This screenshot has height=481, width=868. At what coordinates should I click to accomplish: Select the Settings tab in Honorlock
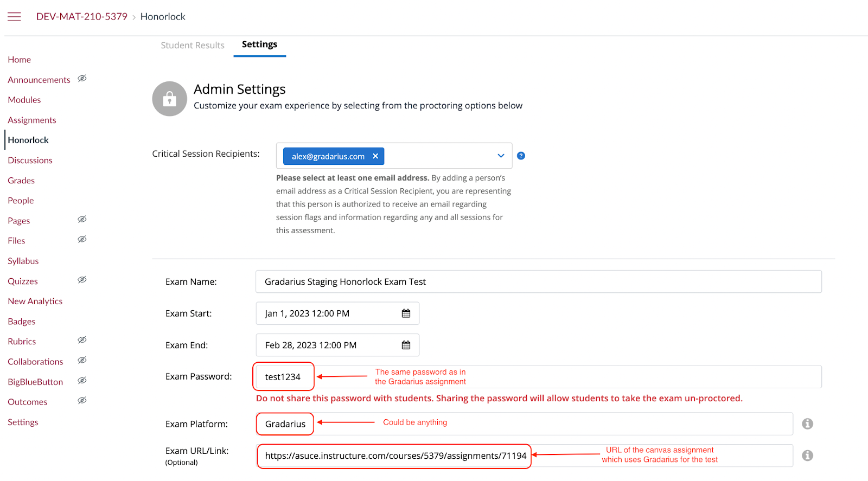(x=259, y=44)
